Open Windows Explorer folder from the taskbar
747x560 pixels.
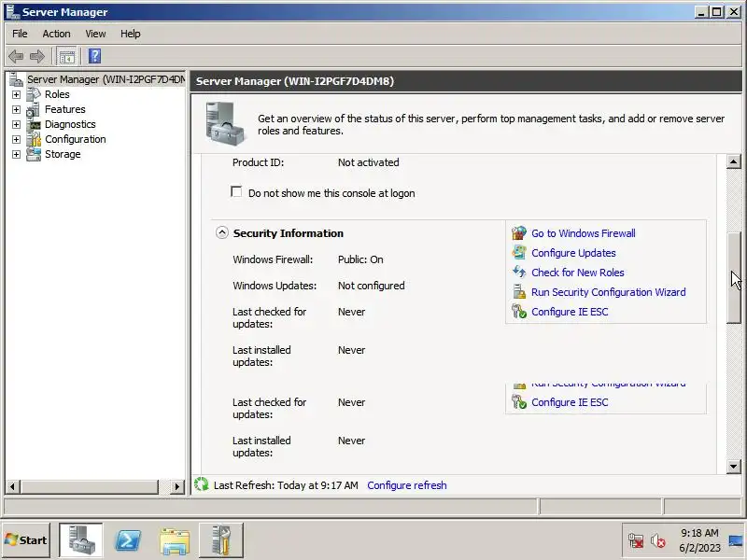coord(175,541)
